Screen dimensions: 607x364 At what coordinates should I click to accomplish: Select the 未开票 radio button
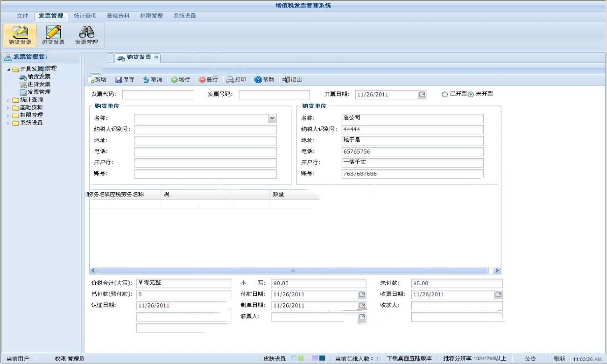tap(471, 94)
